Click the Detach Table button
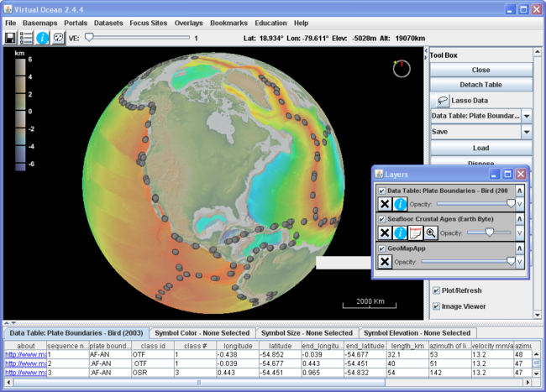 coord(480,85)
